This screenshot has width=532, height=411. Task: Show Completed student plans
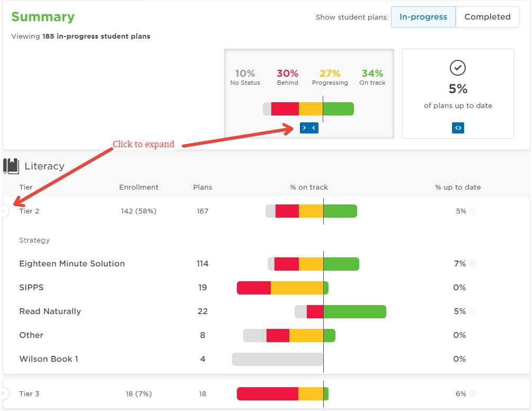(x=487, y=17)
